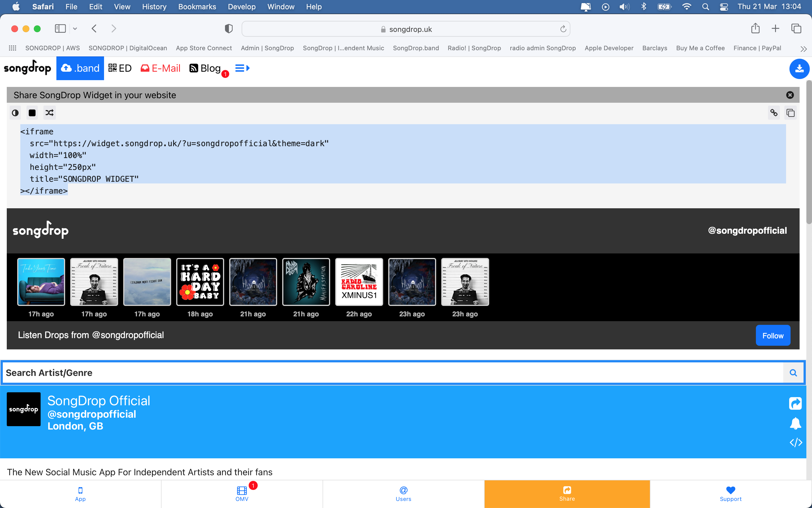
Task: Select the black square theme button
Action: point(32,113)
